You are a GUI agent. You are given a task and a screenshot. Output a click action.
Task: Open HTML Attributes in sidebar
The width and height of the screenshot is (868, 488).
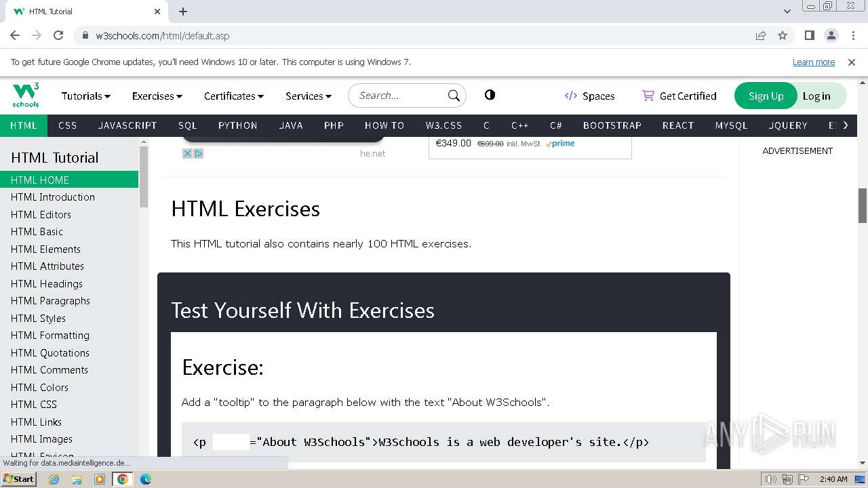tap(69, 266)
